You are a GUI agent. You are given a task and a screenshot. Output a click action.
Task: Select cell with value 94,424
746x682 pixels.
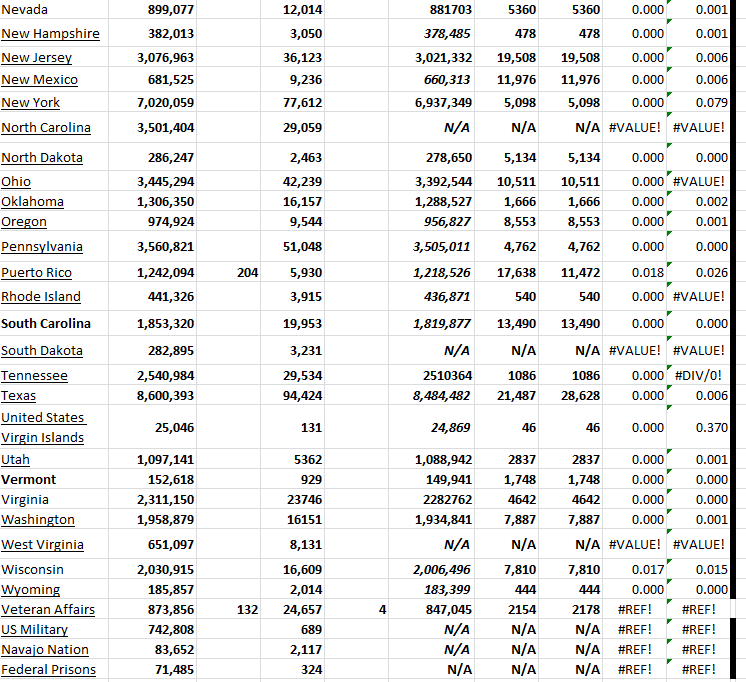[x=292, y=395]
